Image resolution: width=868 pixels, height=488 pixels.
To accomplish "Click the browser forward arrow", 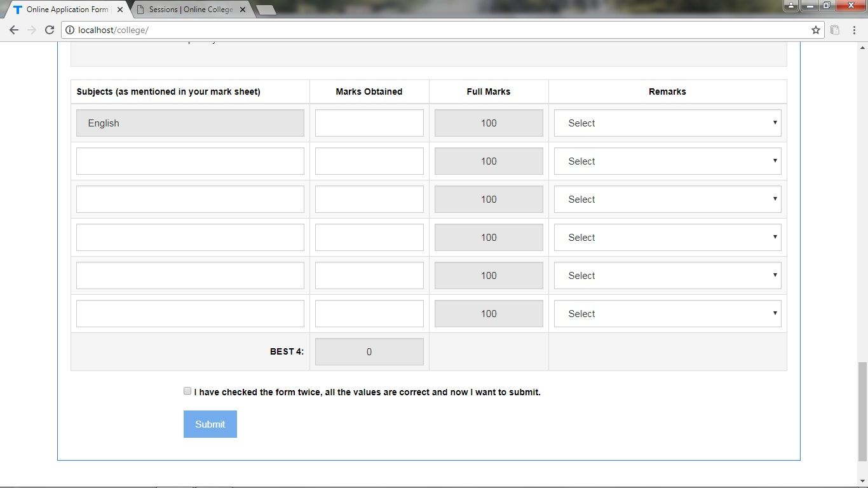I will (32, 30).
